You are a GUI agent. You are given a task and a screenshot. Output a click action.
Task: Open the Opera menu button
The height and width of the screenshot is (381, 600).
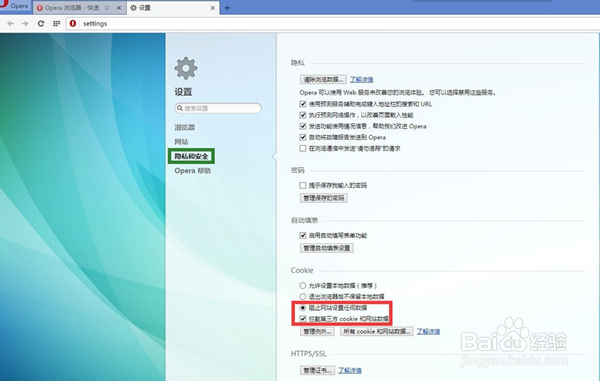(15, 6)
